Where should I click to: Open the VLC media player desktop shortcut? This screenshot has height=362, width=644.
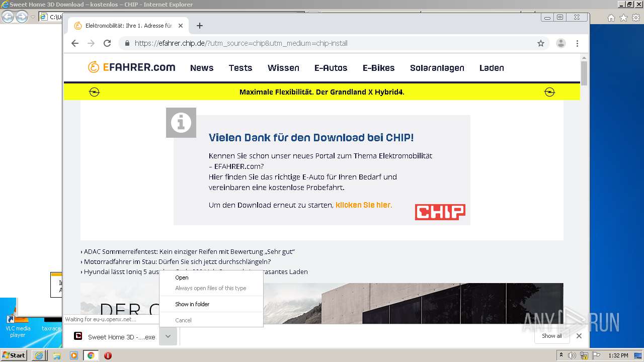(17, 325)
